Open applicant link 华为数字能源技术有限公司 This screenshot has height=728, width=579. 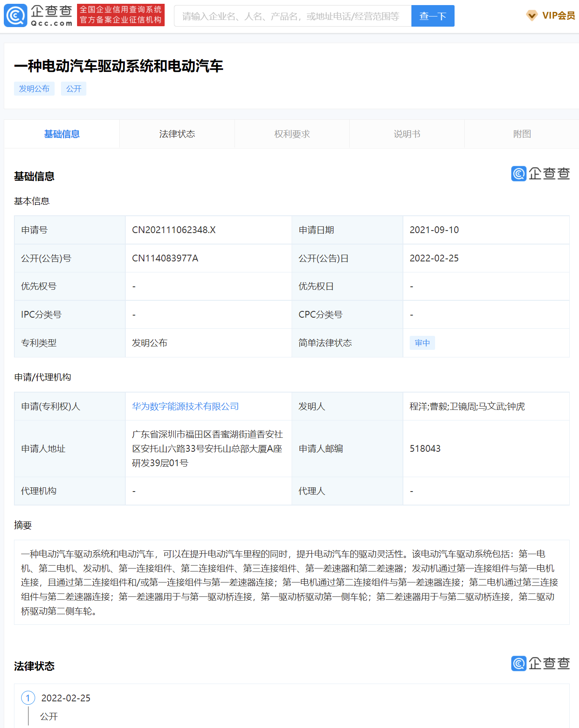185,407
